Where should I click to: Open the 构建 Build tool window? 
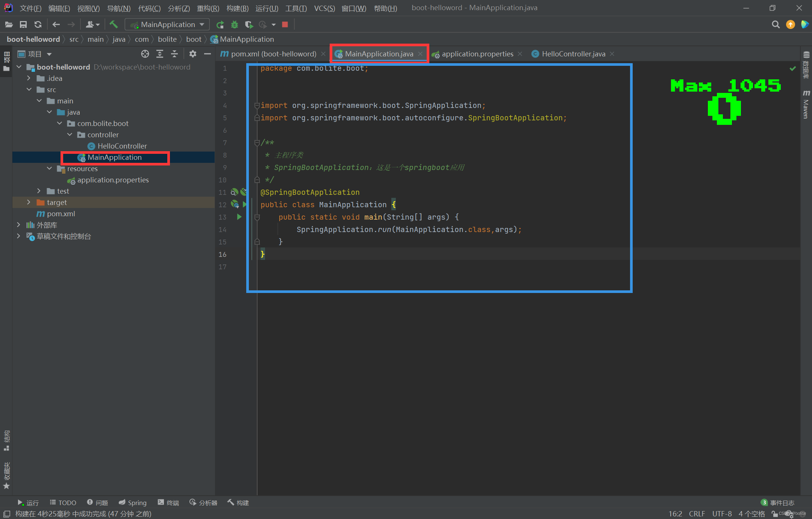238,503
